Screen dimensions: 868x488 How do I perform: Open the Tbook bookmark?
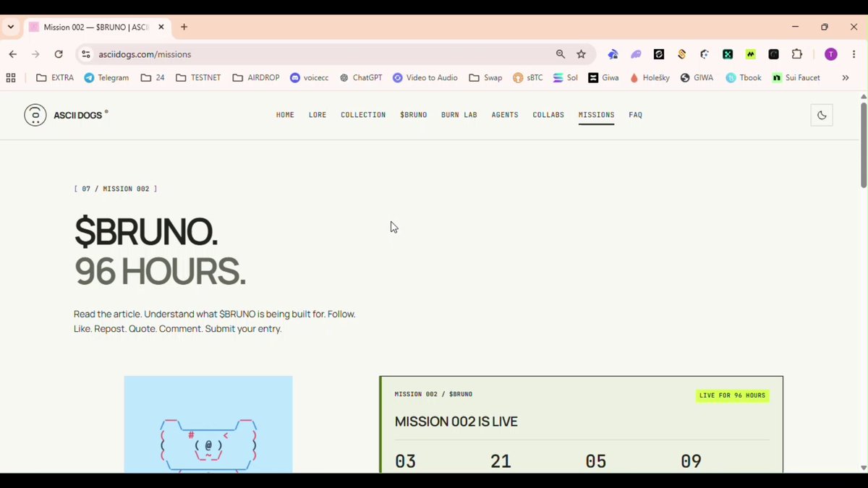click(744, 77)
